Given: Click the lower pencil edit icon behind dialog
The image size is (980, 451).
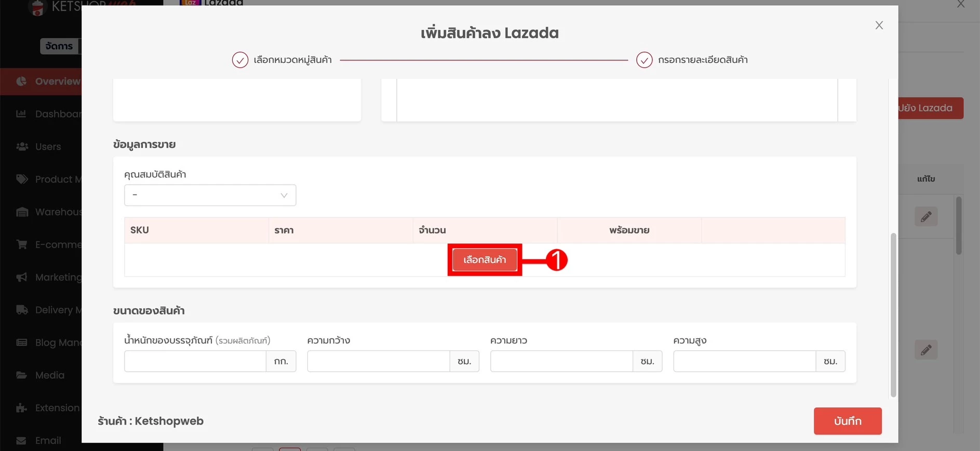Looking at the screenshot, I should (926, 350).
